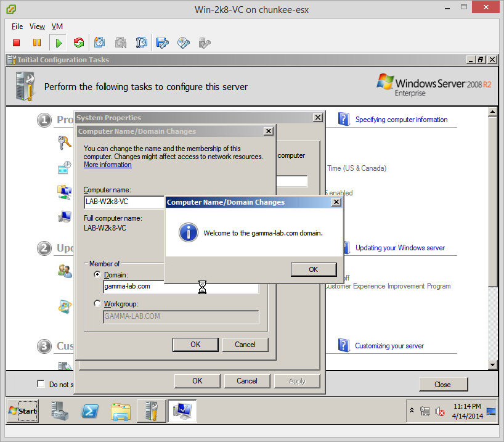
Task: Select the Domain radio button
Action: pyautogui.click(x=97, y=274)
